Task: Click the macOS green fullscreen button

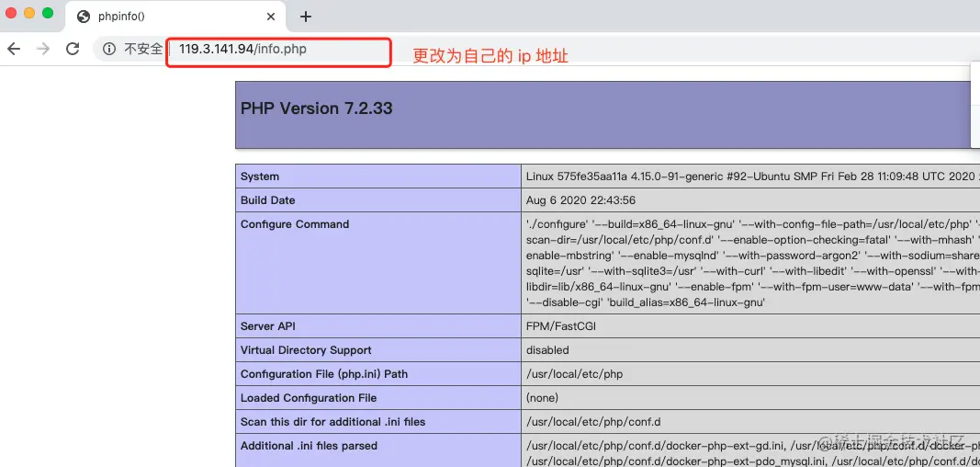Action: pos(48,13)
